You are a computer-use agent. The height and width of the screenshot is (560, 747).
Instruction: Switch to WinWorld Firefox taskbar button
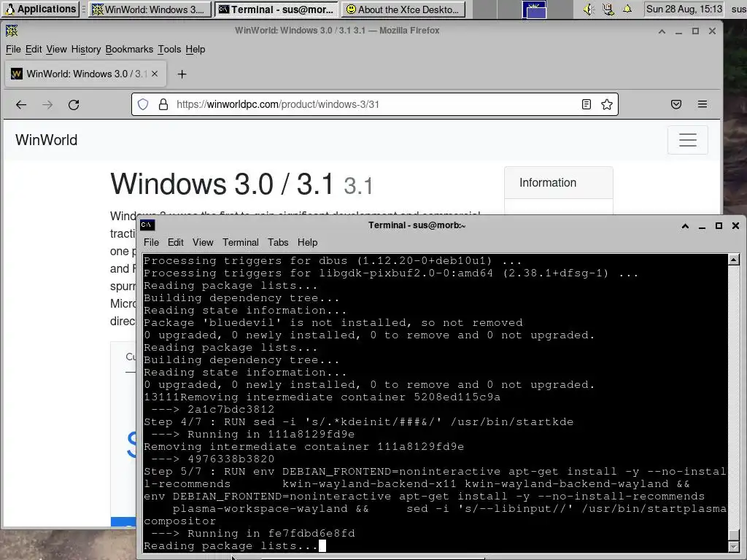[150, 9]
